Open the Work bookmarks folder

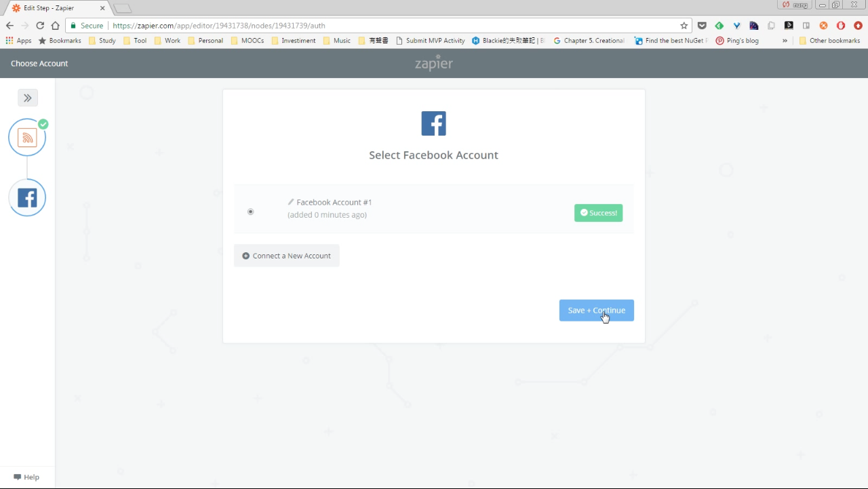tap(167, 41)
